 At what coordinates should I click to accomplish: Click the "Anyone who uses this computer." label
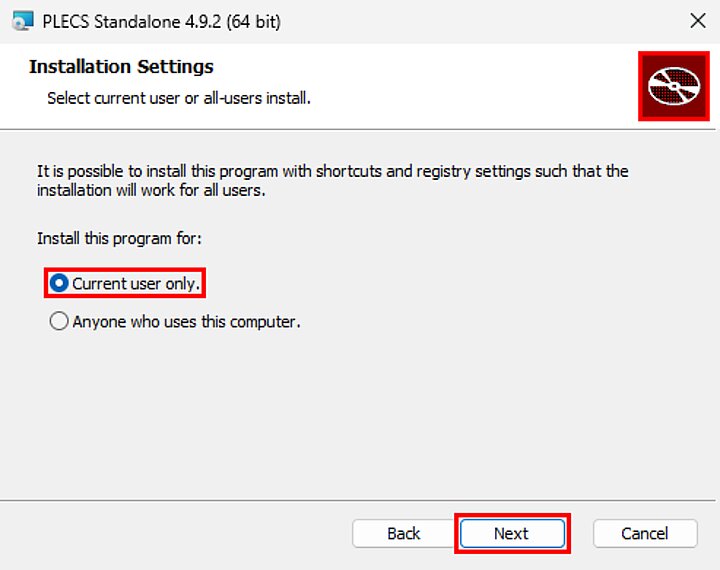[x=186, y=322]
